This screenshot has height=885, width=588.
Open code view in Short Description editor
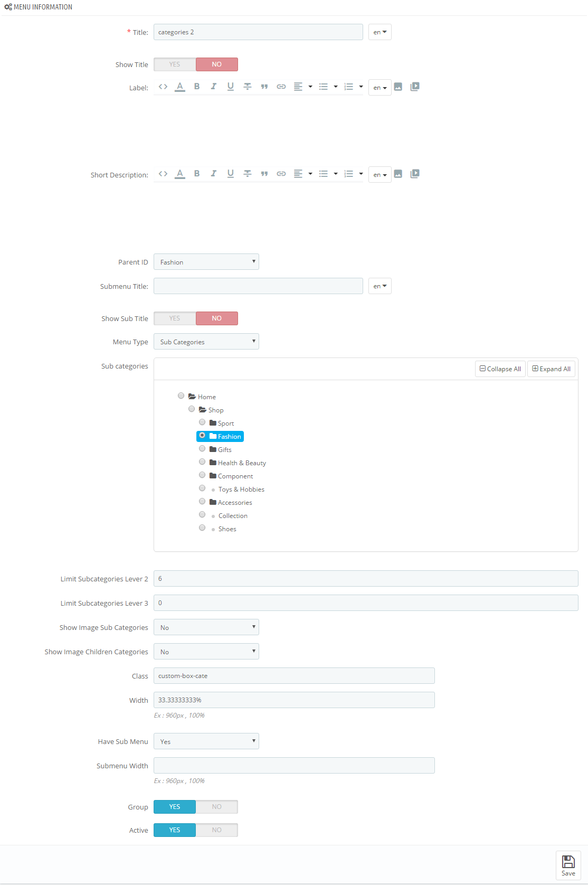click(163, 174)
